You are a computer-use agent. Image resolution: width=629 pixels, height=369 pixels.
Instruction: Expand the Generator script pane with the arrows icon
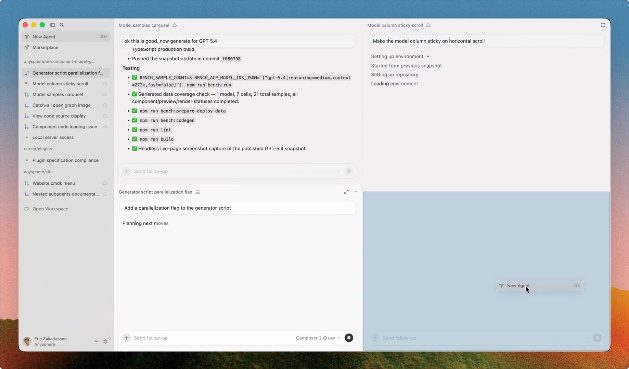click(x=346, y=192)
